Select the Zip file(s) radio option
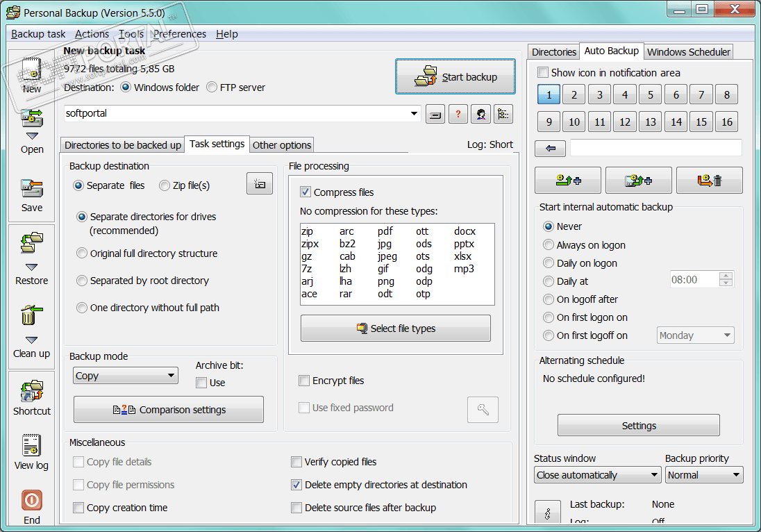 (x=165, y=185)
